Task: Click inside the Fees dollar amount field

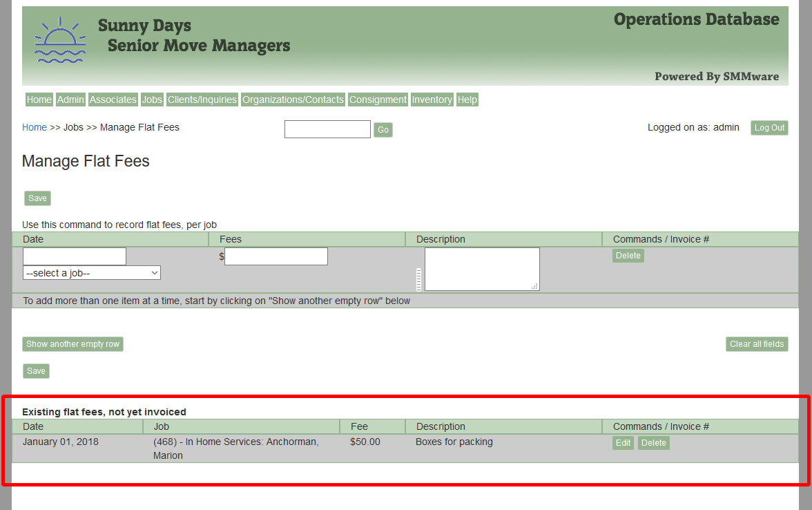Action: pos(275,256)
